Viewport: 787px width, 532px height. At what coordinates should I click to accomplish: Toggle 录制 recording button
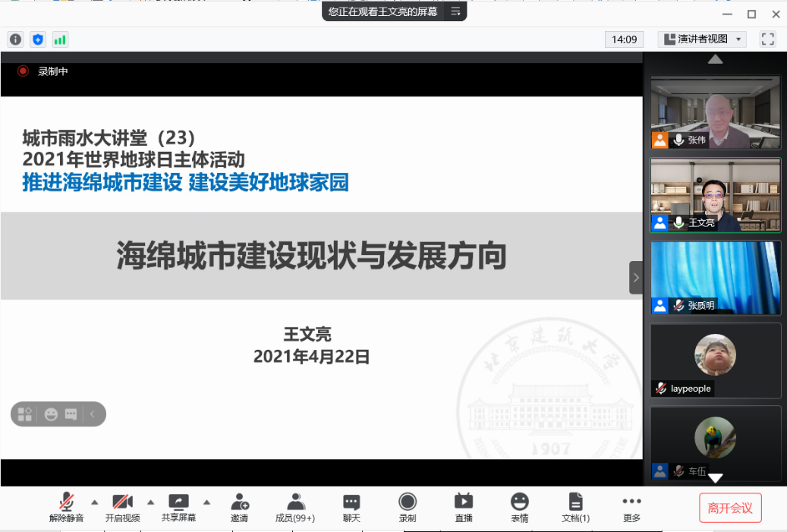click(x=408, y=507)
